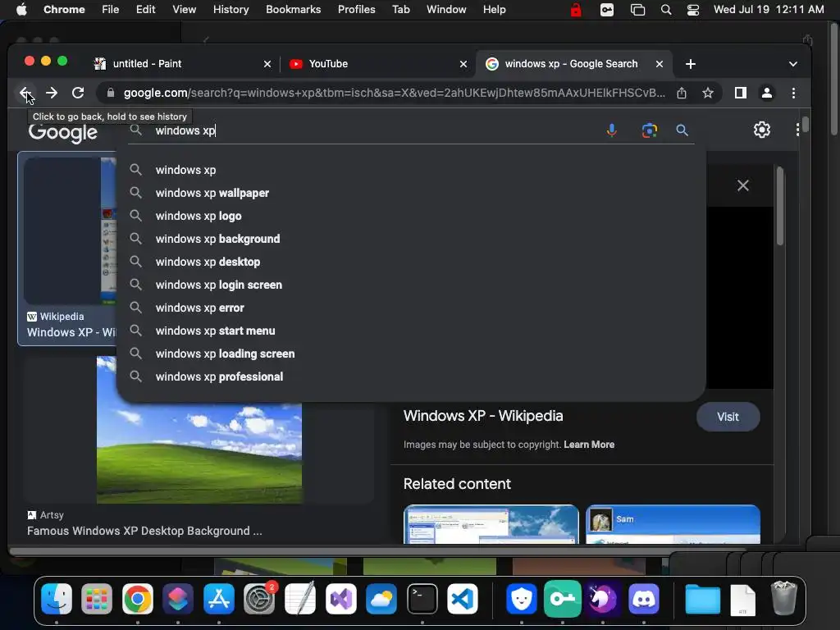
Task: Click the blue search magnifier button
Action: click(682, 130)
